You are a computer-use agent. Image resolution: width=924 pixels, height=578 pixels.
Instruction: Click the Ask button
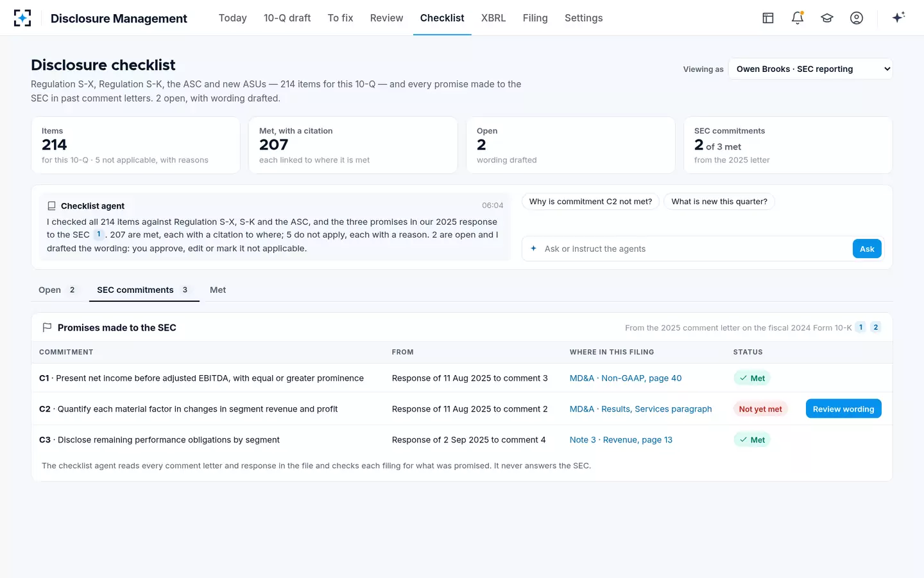pyautogui.click(x=867, y=249)
